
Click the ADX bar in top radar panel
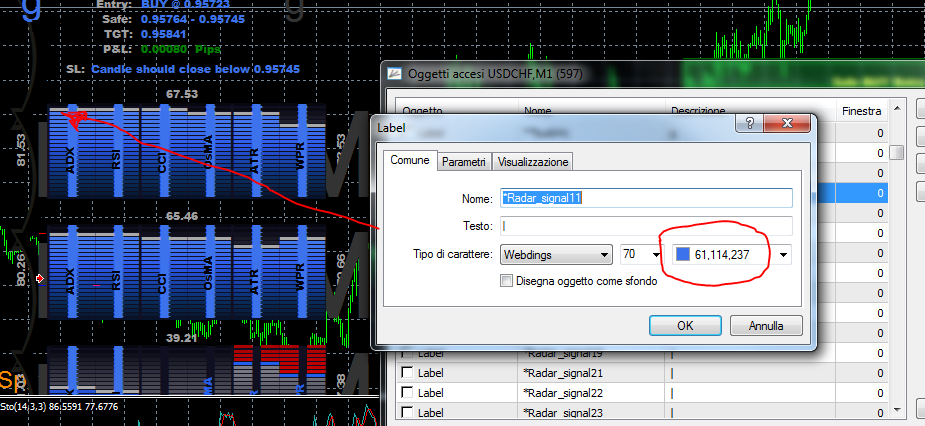72,151
